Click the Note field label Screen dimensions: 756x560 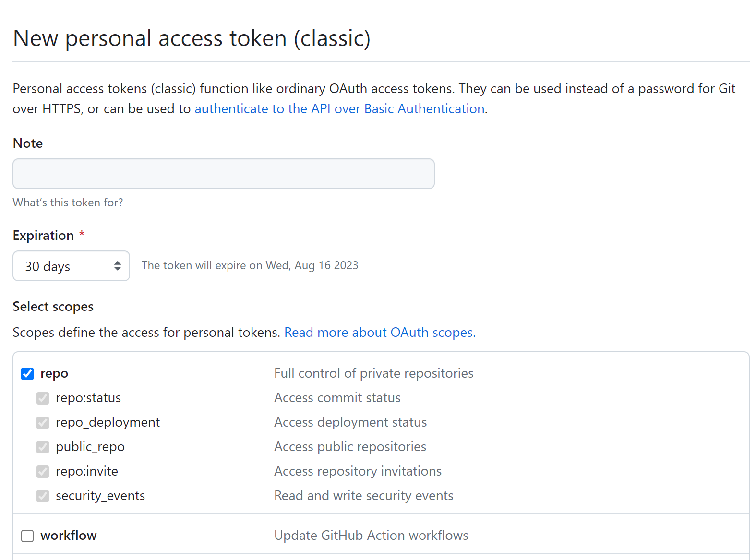28,143
